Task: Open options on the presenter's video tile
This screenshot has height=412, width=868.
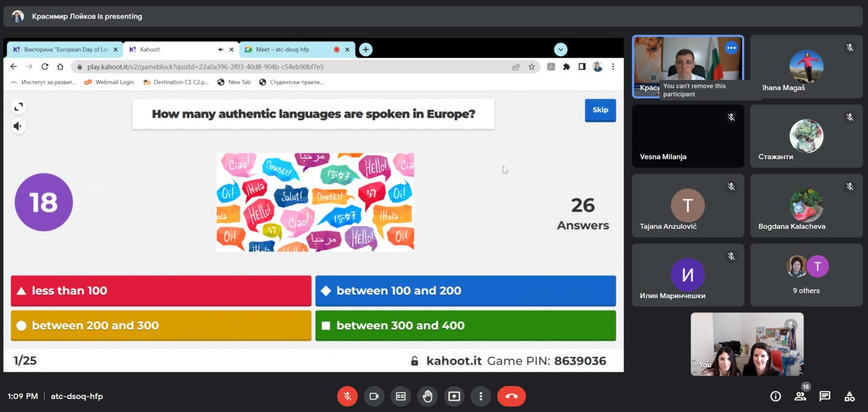Action: [732, 48]
